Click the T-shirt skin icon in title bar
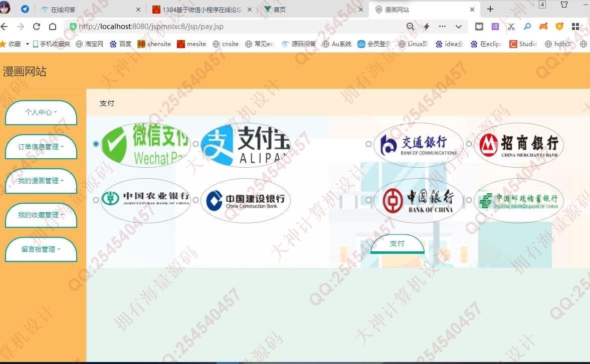Viewport: 590px width, 364px height. tap(564, 5)
